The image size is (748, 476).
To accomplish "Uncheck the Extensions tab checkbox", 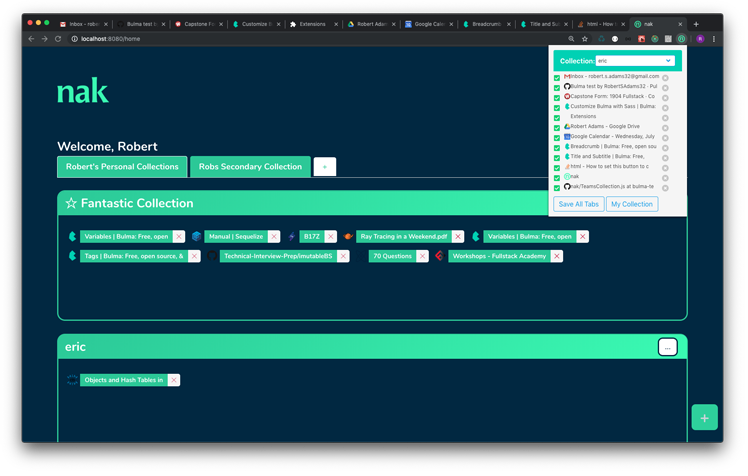I will [557, 118].
